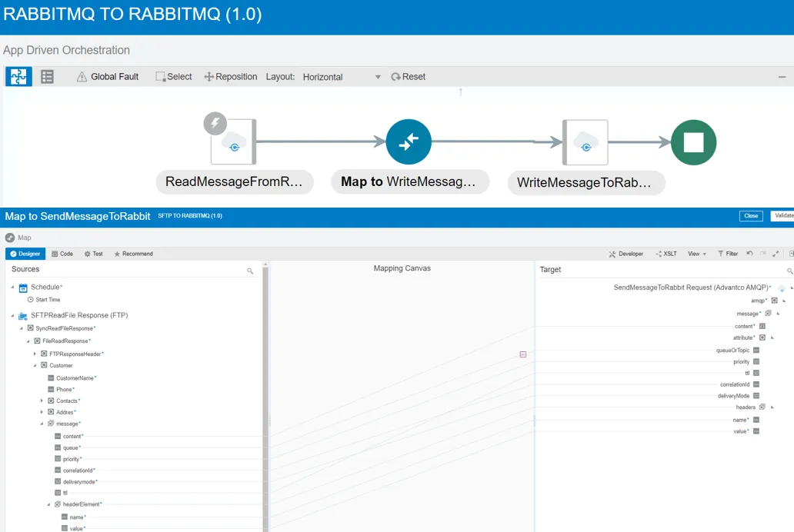Image resolution: width=794 pixels, height=532 pixels.
Task: Click the target content element icon
Action: click(x=762, y=327)
